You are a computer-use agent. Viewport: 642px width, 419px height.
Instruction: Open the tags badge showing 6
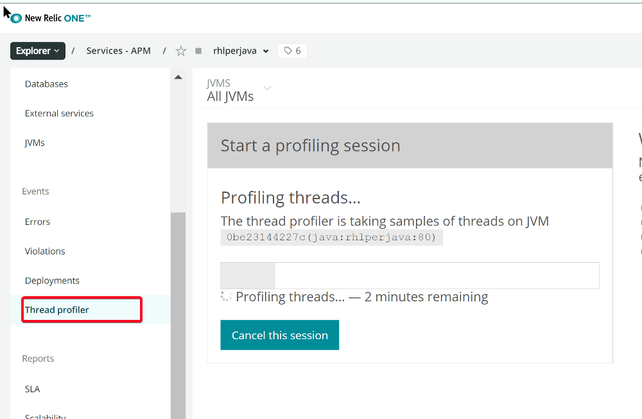tap(292, 51)
